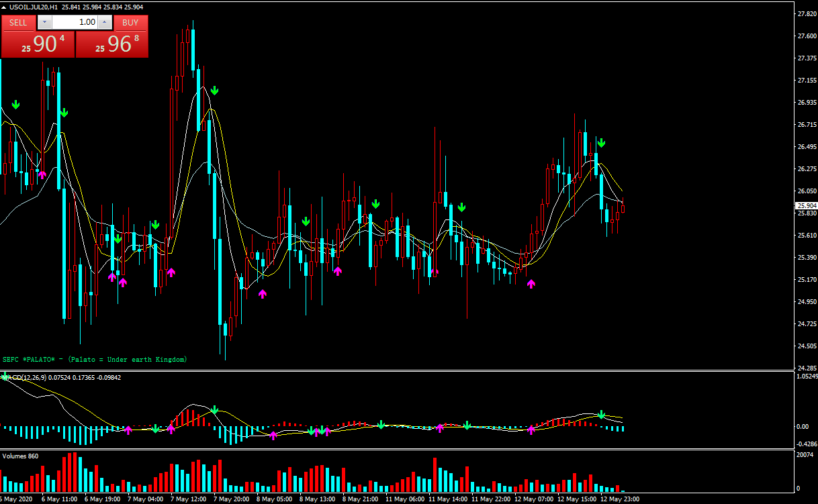Screen dimensions: 818x504
Task: Select the leftmost magenta up arrow on price chart
Action: (42, 174)
